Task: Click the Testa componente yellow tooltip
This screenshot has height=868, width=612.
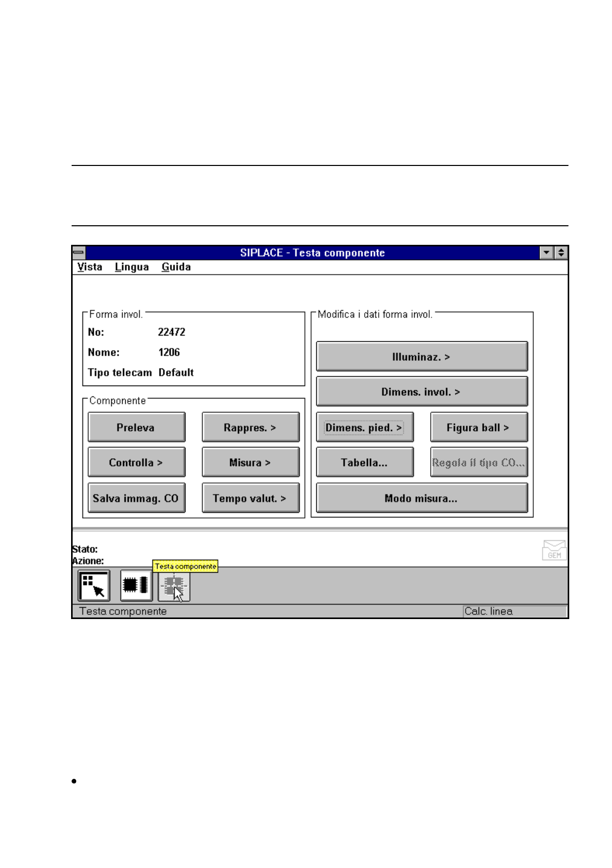Action: (x=185, y=566)
